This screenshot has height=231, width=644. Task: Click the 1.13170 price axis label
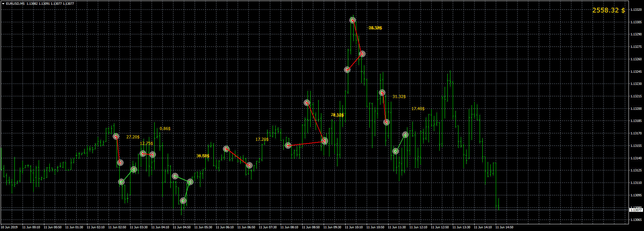636,133
